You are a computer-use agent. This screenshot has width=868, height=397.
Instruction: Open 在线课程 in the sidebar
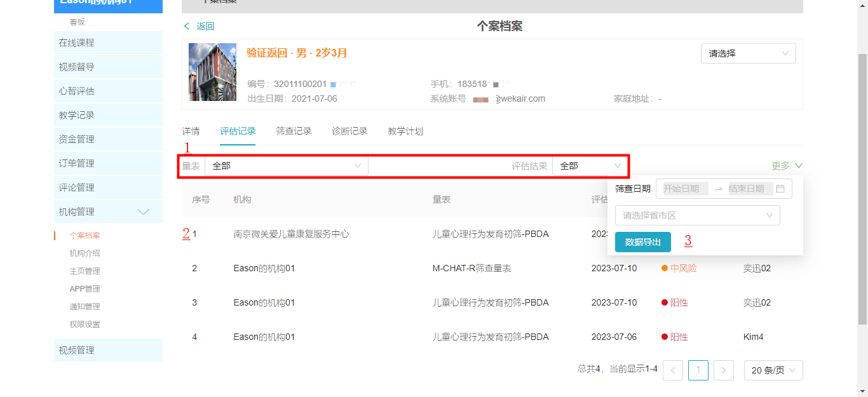108,43
